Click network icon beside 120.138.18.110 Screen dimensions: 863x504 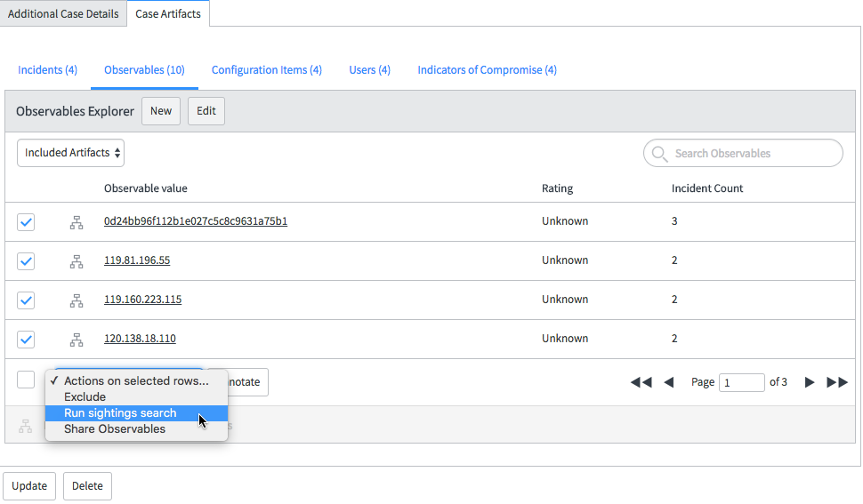[77, 340]
